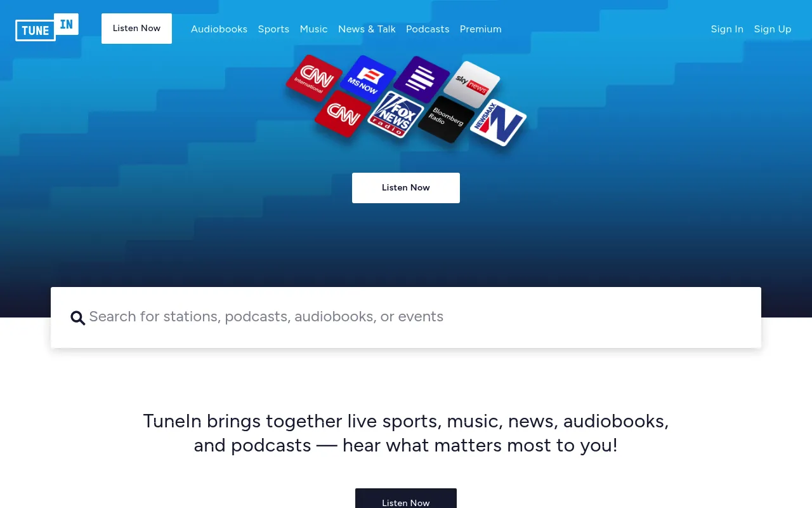The width and height of the screenshot is (812, 508).
Task: Open the Sky News station tile
Action: pyautogui.click(x=471, y=85)
